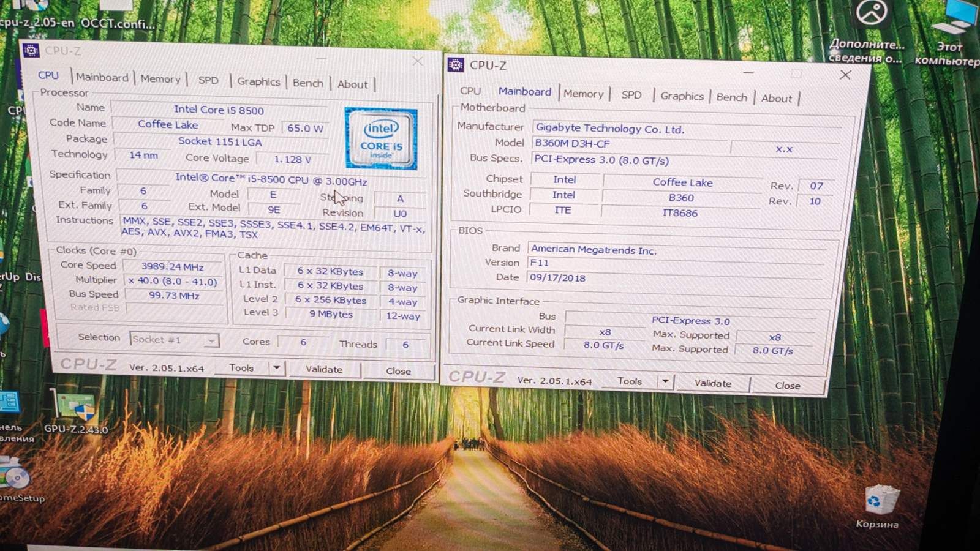Open About tab in right CPU-Z window

776,99
